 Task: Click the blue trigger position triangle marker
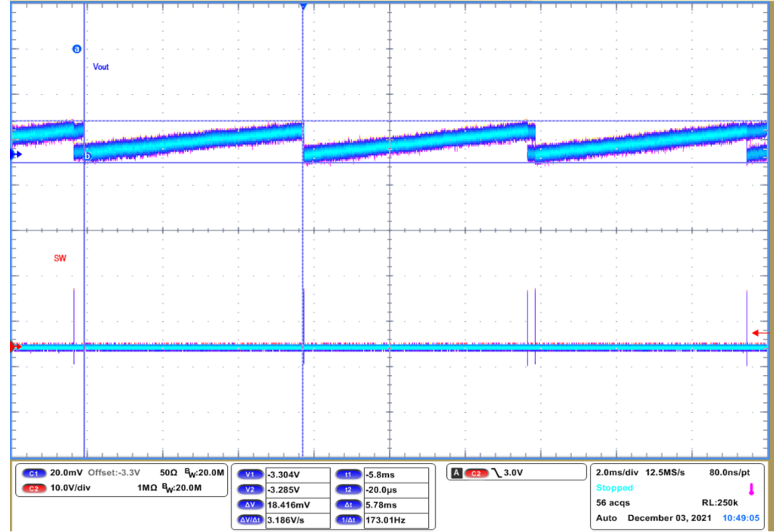tap(303, 6)
